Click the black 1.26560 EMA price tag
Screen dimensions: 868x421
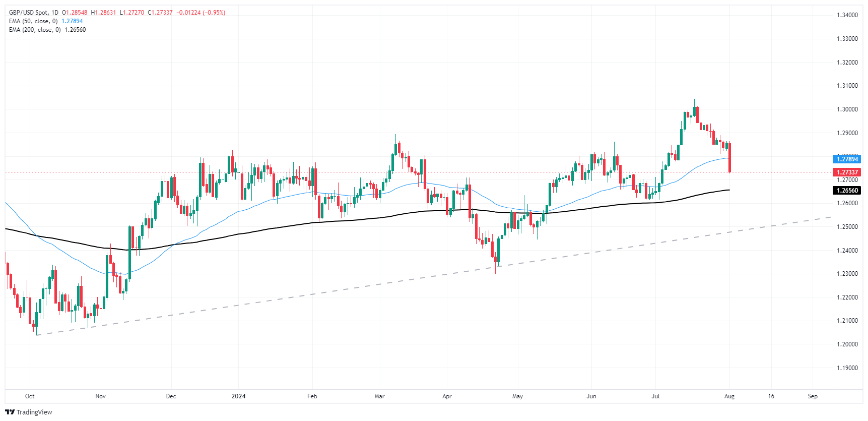click(x=847, y=191)
